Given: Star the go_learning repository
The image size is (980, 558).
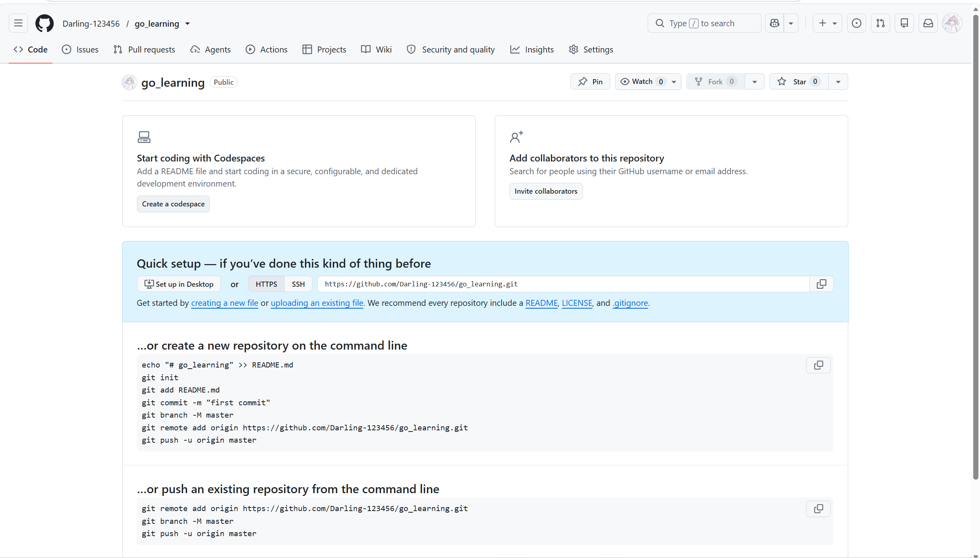Looking at the screenshot, I should click(799, 82).
